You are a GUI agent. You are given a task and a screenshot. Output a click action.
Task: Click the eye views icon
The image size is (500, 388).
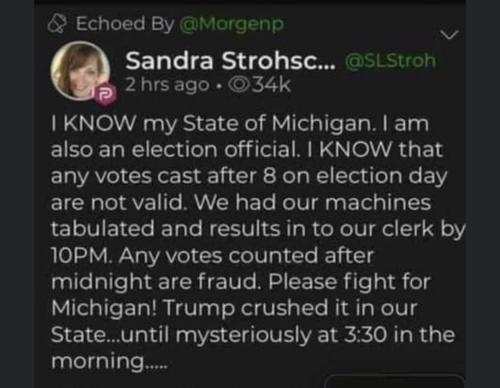[x=239, y=85]
